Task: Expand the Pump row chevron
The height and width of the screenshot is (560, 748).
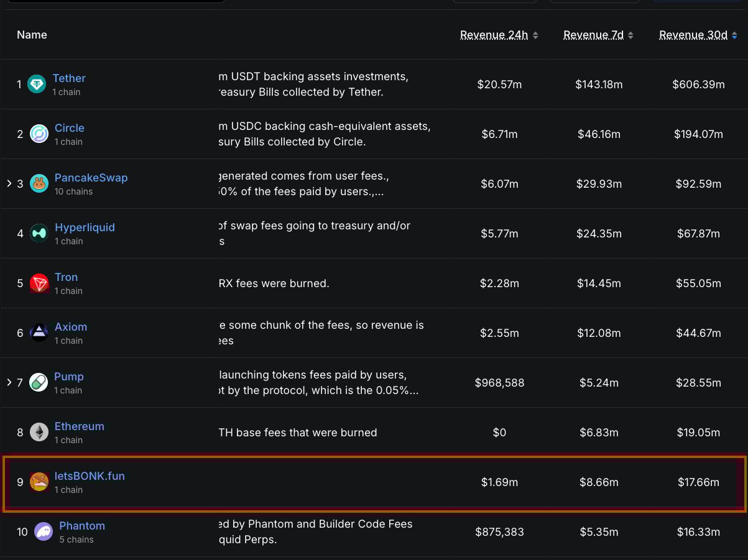Action: (x=9, y=382)
